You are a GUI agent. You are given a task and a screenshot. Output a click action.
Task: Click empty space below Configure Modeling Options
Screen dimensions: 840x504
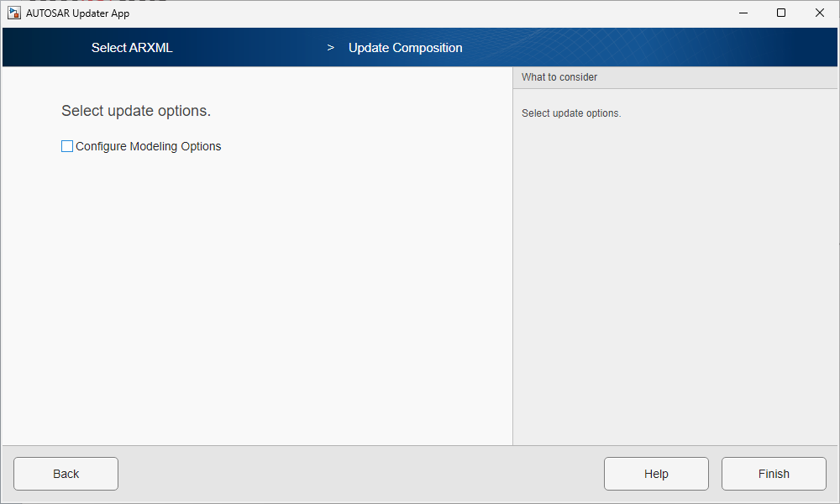[x=252, y=294]
